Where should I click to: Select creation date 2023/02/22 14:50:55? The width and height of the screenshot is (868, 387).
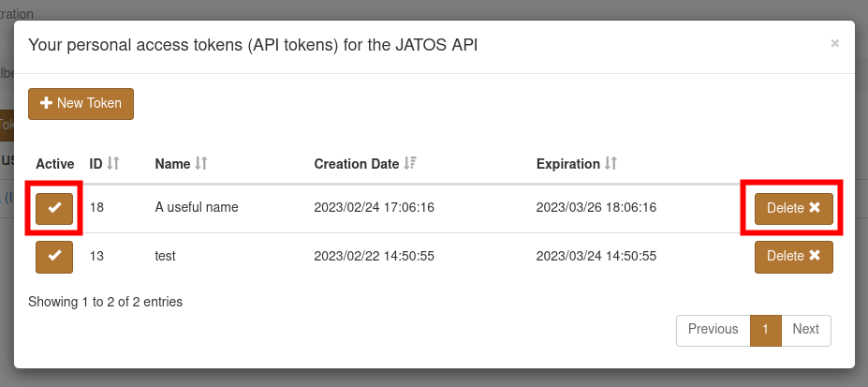coord(375,257)
